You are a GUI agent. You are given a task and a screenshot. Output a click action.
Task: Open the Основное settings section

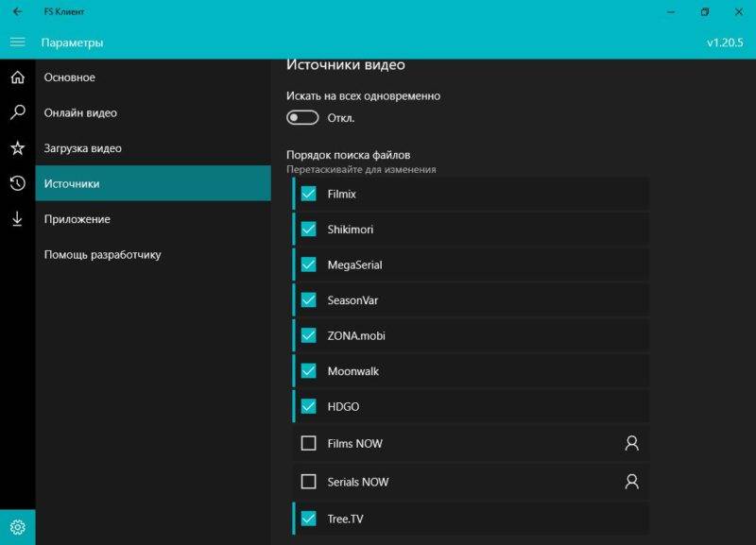click(153, 77)
